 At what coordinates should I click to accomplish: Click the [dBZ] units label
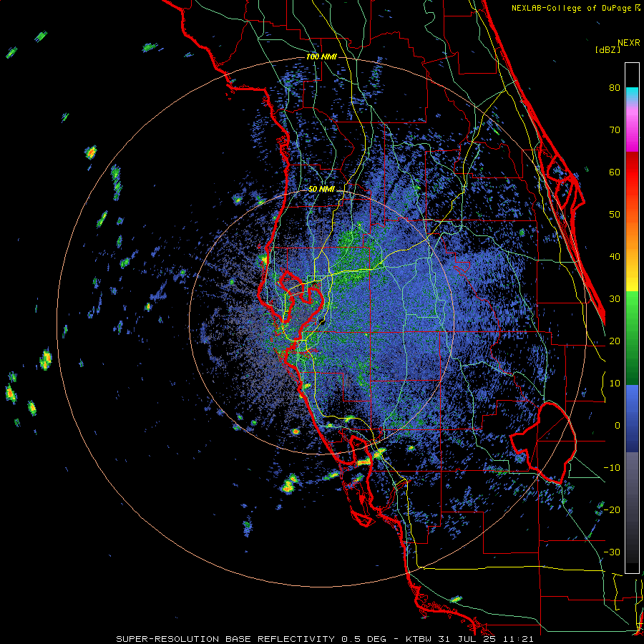click(608, 49)
